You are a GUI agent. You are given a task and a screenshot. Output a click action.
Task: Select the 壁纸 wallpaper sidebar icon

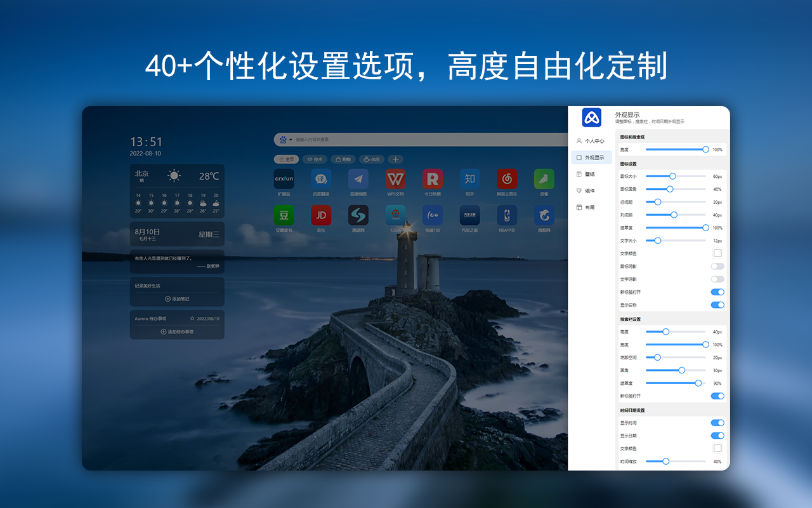590,173
